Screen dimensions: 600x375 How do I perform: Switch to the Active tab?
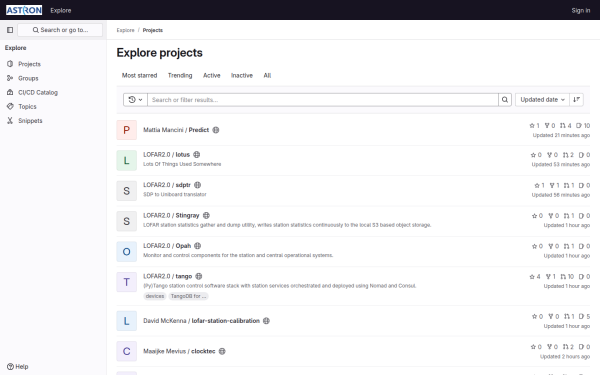[212, 75]
